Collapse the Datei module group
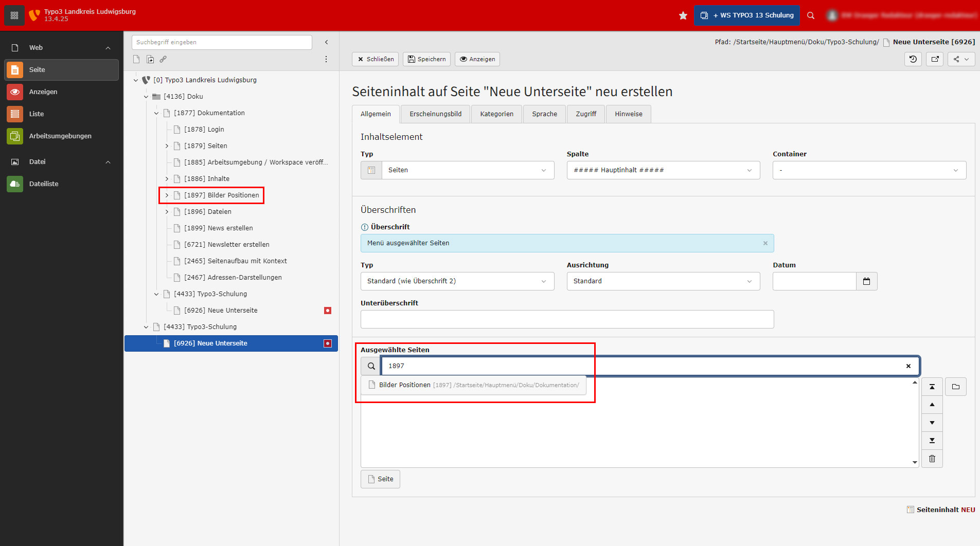 [108, 162]
